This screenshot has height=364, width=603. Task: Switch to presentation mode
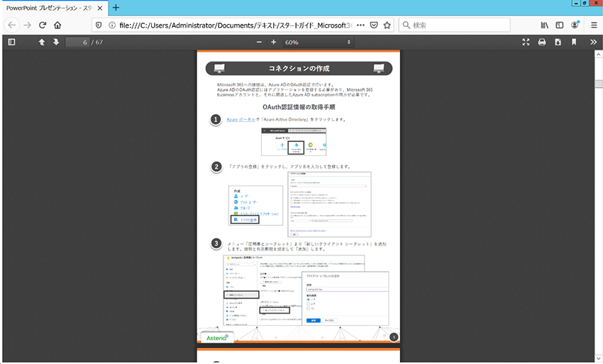[x=526, y=42]
